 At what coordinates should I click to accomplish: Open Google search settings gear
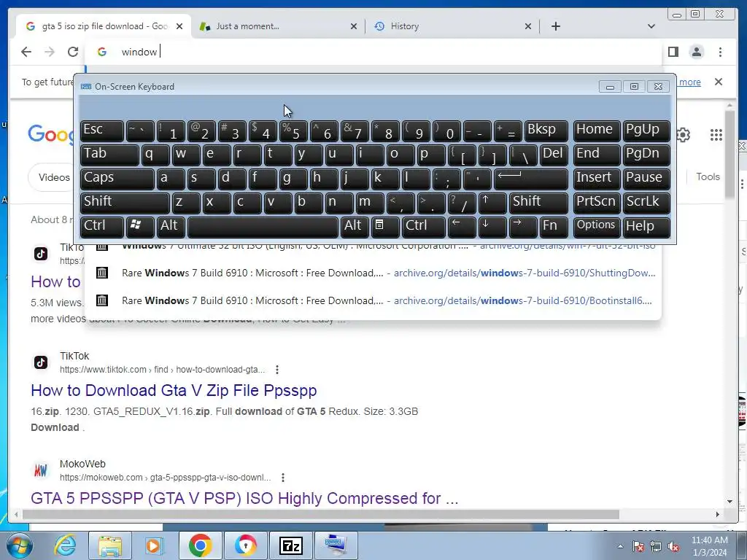[683, 135]
